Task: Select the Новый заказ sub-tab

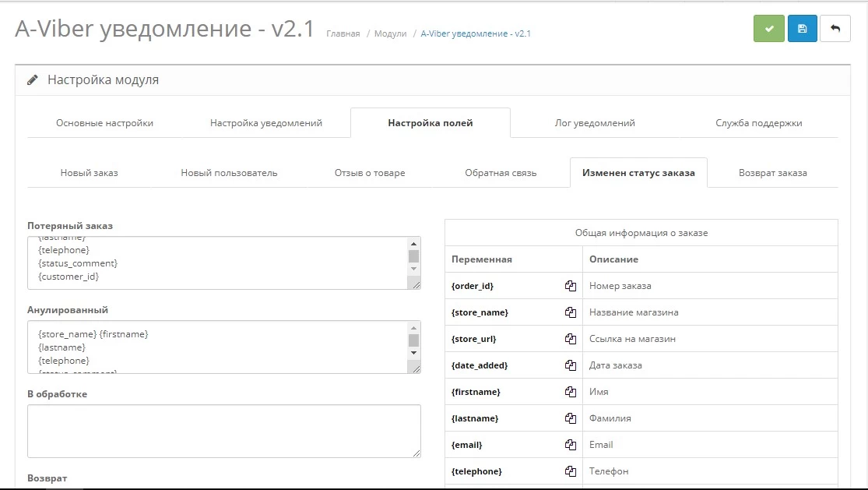Action: coord(89,173)
